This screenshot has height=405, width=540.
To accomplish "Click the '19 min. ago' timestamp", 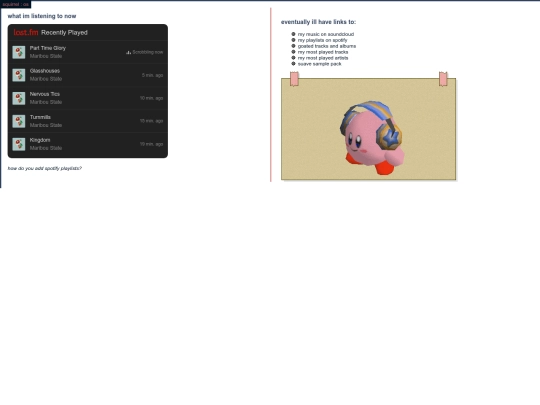I will [152, 144].
